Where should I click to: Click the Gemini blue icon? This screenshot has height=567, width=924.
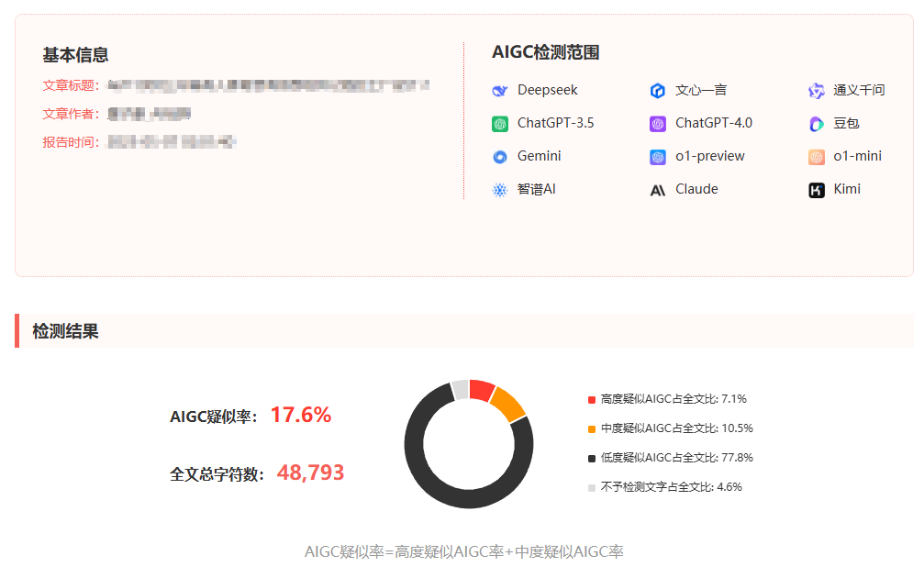[500, 157]
